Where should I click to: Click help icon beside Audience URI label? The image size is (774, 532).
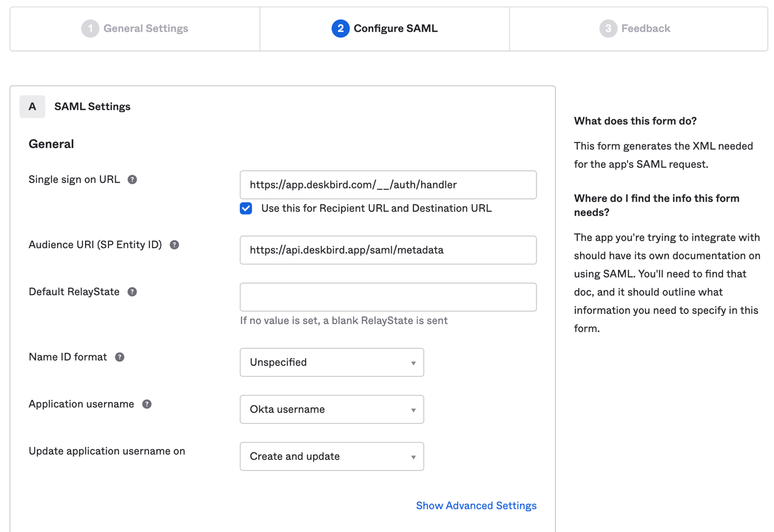click(174, 245)
